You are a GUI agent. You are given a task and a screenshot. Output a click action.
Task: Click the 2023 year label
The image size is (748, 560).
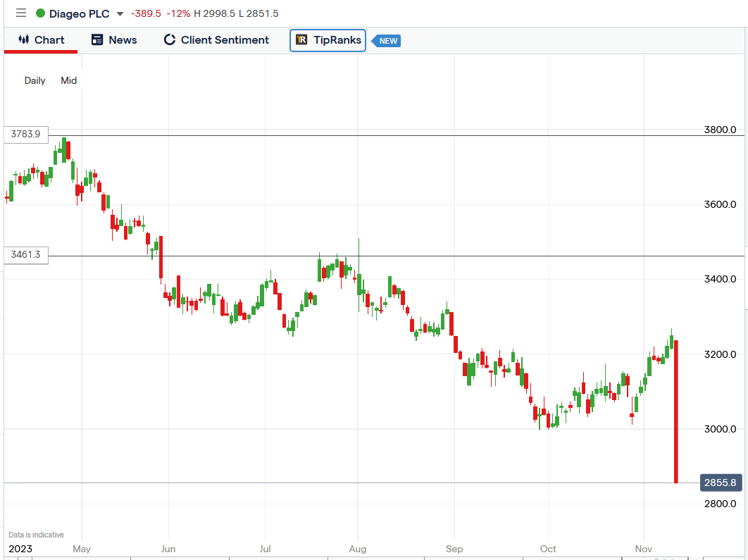click(20, 549)
